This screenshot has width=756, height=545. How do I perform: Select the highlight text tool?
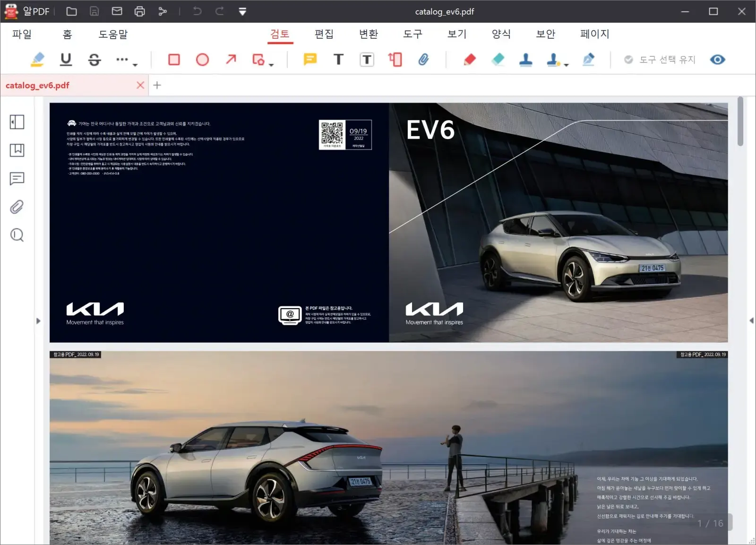coord(37,60)
